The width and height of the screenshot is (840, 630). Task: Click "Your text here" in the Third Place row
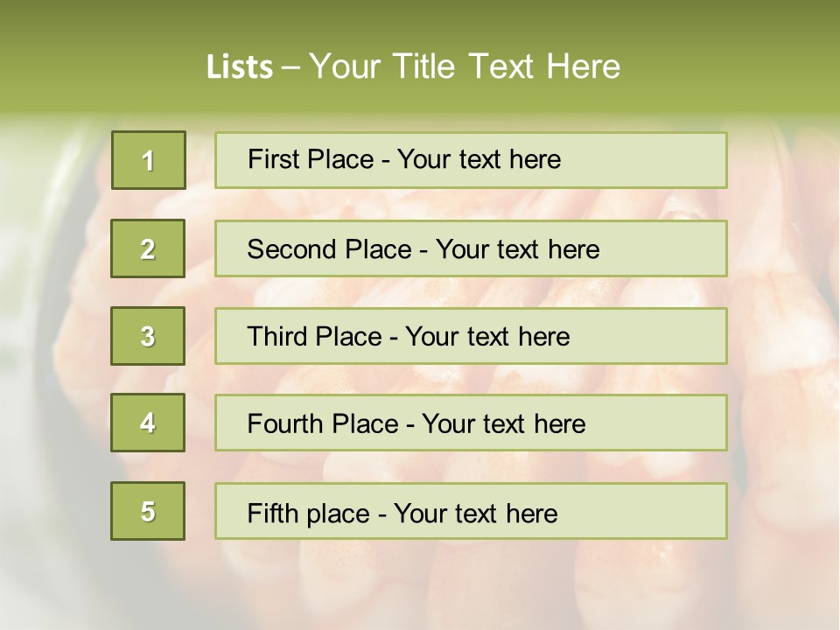pos(487,337)
